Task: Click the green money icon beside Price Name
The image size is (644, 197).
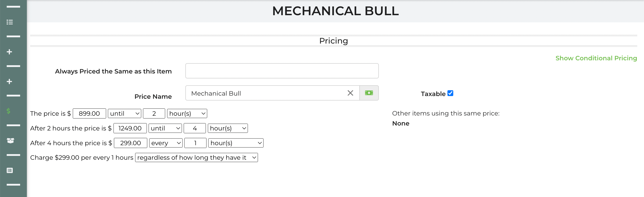Action: [369, 93]
